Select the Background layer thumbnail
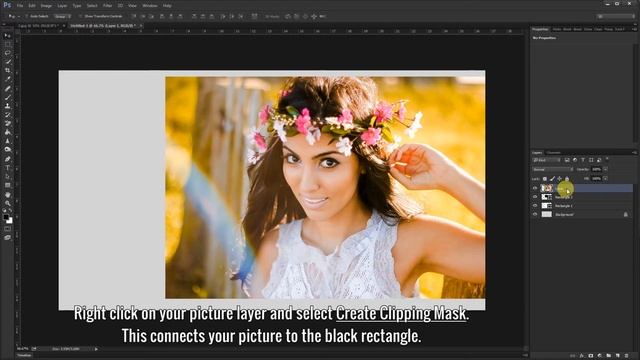The width and height of the screenshot is (640, 360). click(547, 214)
